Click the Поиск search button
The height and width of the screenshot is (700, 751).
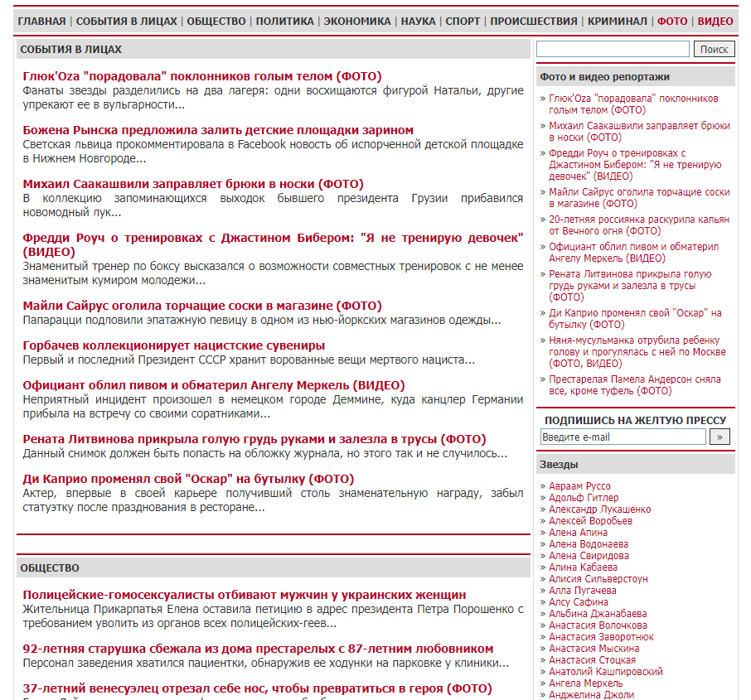pos(714,50)
